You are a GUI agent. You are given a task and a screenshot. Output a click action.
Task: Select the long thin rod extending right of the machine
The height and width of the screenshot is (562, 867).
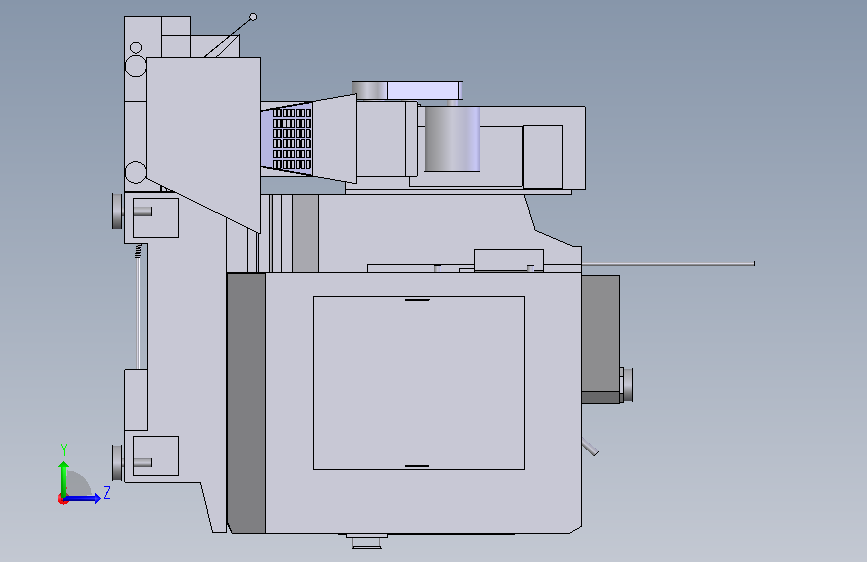click(668, 264)
